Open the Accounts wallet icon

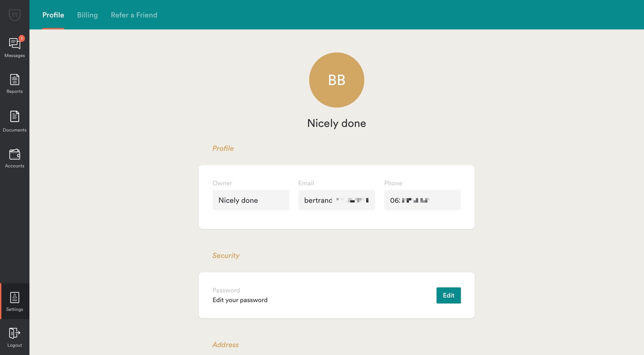14,154
